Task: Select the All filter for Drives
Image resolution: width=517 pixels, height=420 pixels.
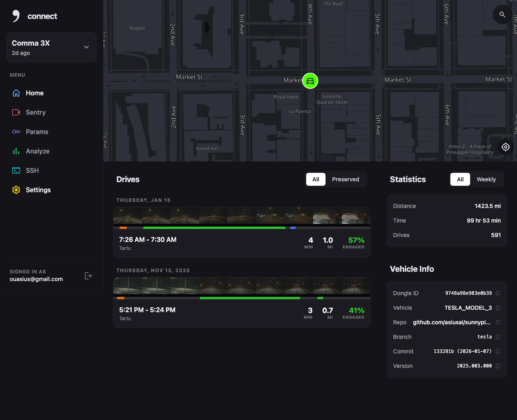Action: [316, 179]
